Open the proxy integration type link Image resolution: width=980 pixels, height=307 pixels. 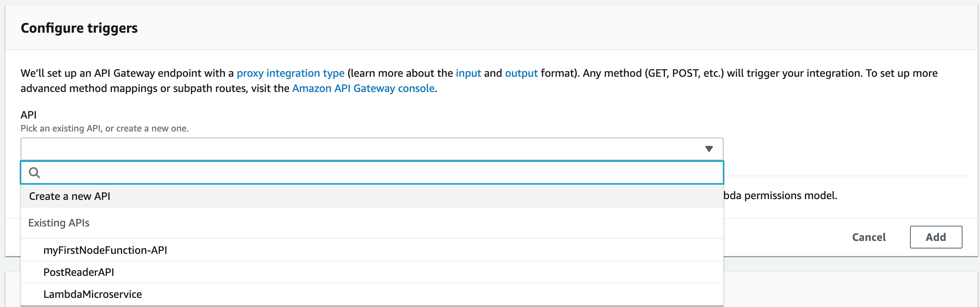click(291, 73)
